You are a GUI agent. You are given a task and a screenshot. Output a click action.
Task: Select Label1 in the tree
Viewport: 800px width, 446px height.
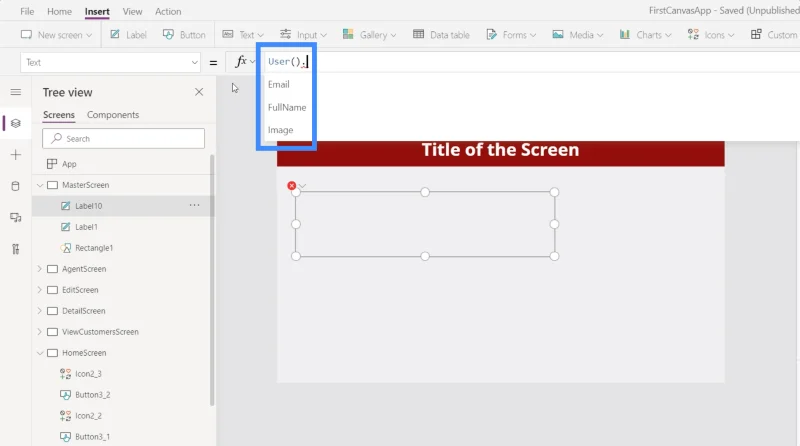pyautogui.click(x=86, y=227)
